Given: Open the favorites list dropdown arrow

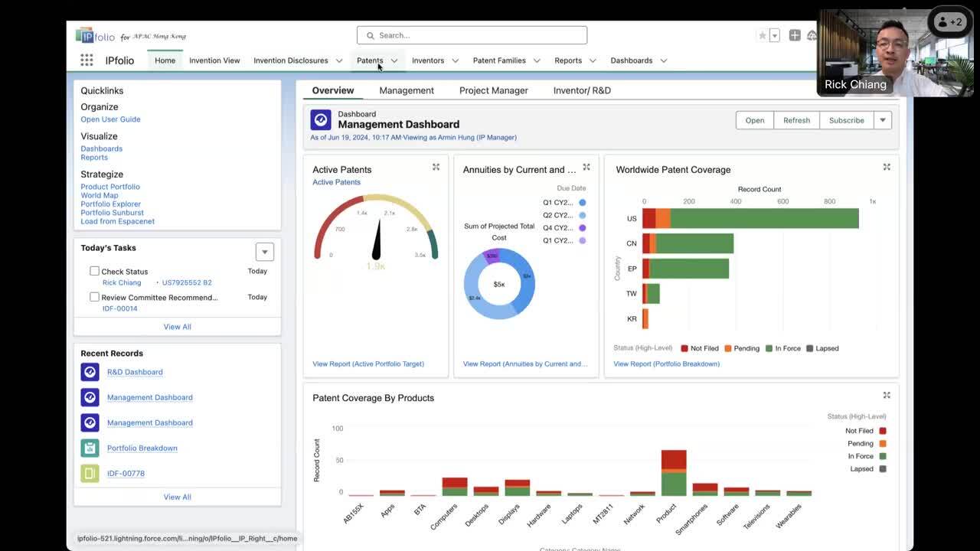Looking at the screenshot, I should (775, 35).
